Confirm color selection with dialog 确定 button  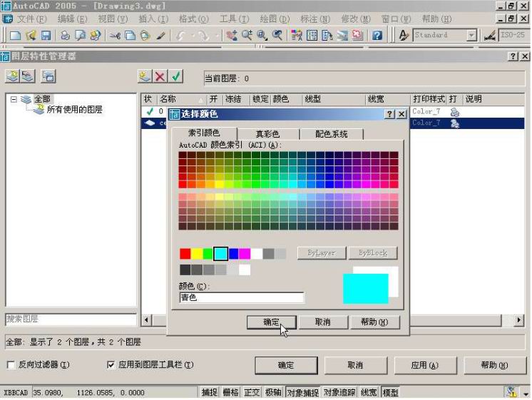(x=272, y=322)
